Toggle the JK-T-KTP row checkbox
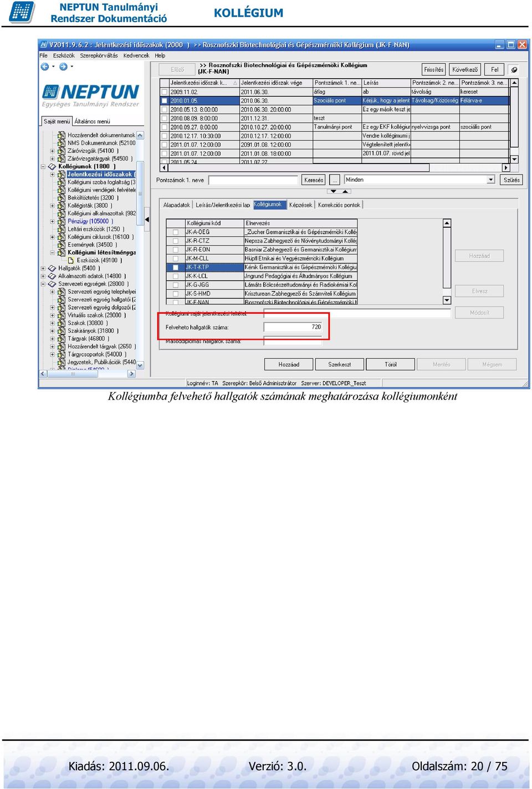Screen dimensions: 532x789 tap(175, 268)
